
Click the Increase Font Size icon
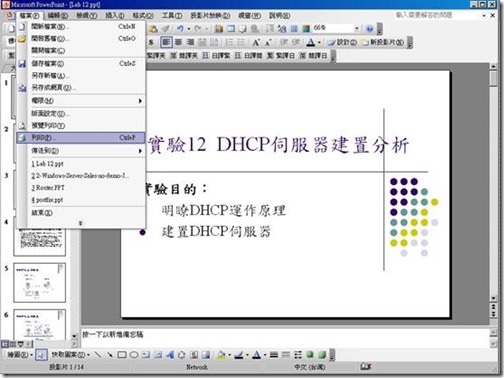(256, 42)
